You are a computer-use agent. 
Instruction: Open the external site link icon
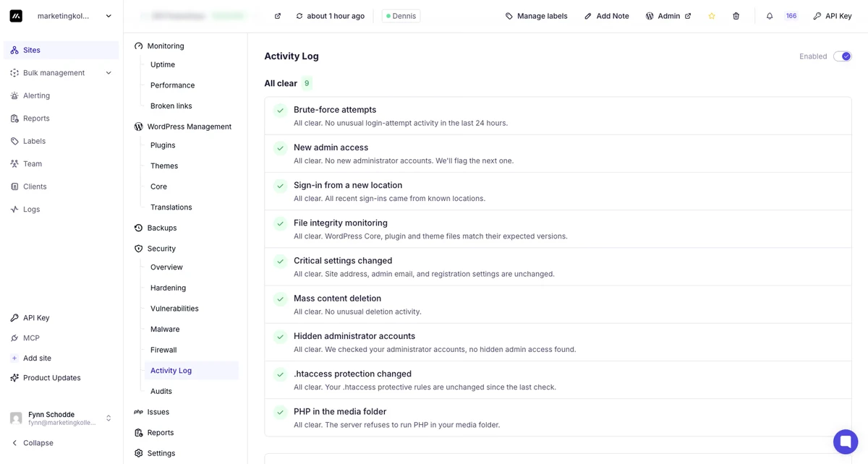click(x=278, y=16)
